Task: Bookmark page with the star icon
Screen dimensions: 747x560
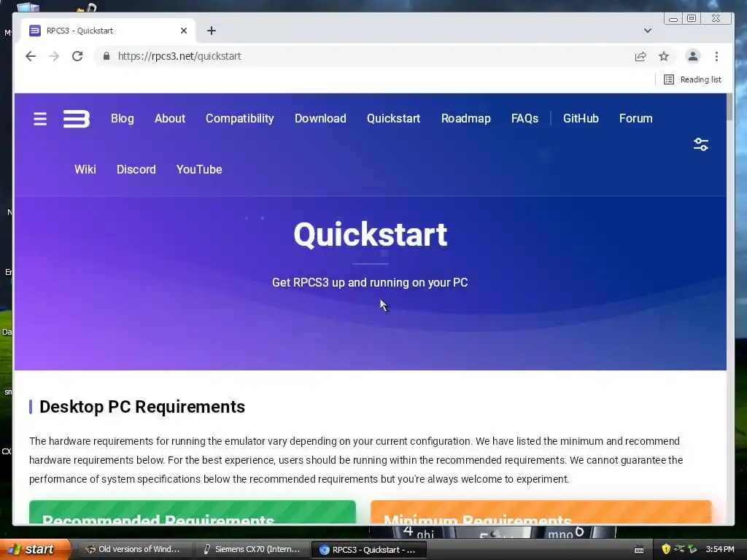Action: [664, 57]
